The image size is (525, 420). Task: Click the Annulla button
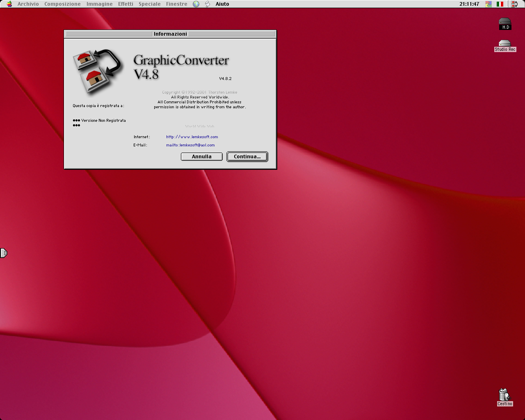(x=202, y=157)
